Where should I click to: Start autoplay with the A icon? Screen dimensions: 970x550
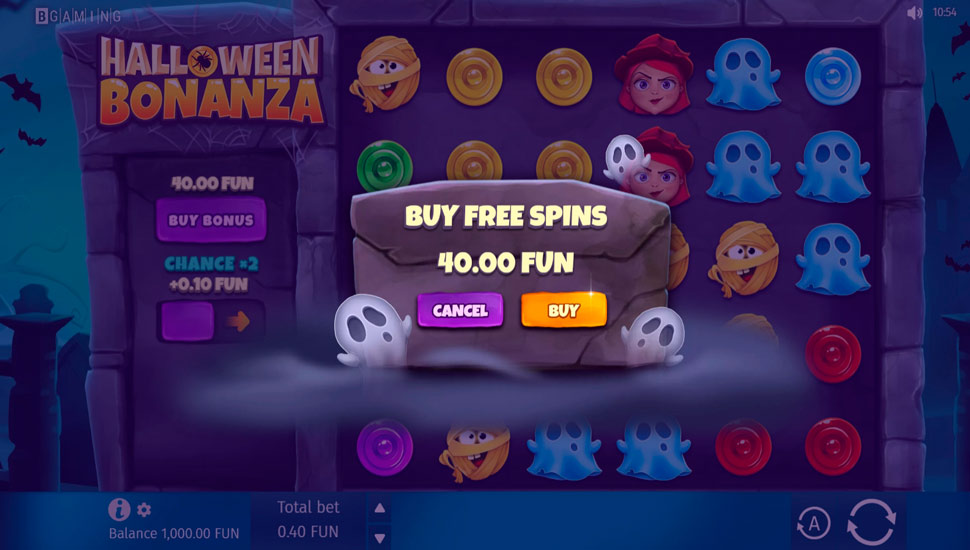pos(813,523)
